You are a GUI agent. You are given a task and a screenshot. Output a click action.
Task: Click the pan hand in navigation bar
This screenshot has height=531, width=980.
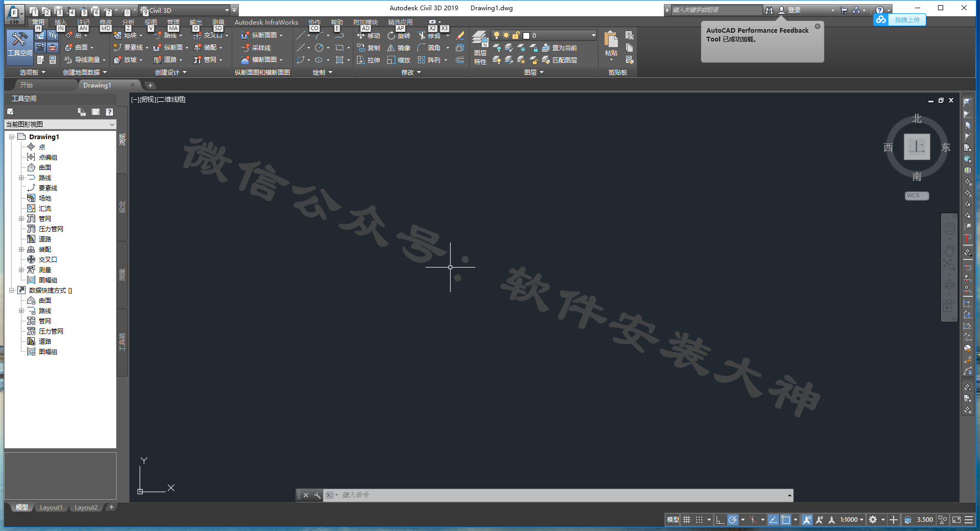click(x=949, y=249)
